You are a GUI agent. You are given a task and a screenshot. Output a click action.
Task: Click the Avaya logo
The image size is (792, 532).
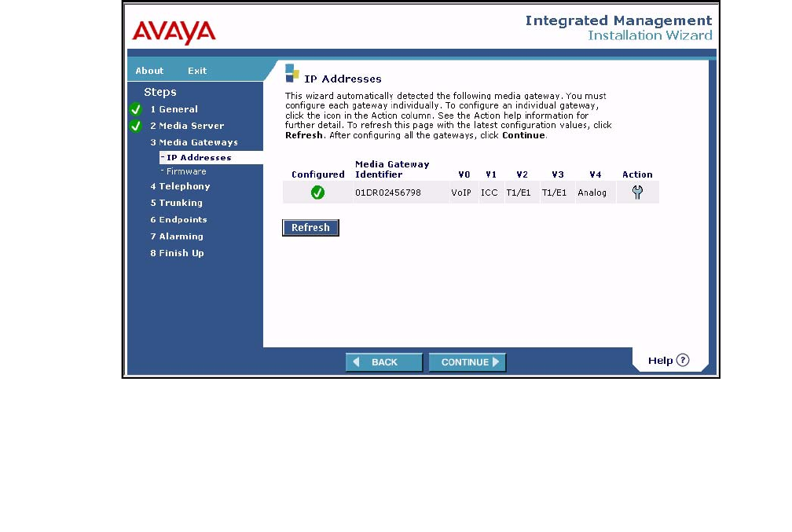coord(174,32)
